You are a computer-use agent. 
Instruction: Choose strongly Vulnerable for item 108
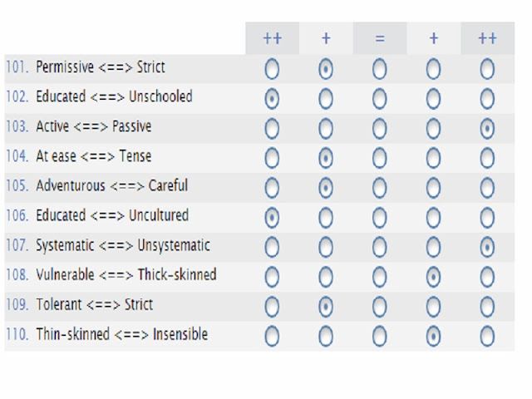click(x=272, y=277)
